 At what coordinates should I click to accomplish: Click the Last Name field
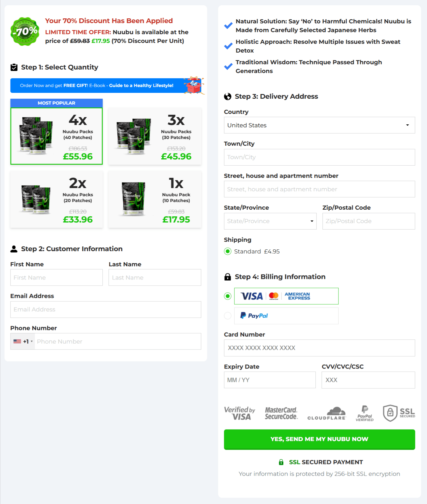click(x=155, y=277)
